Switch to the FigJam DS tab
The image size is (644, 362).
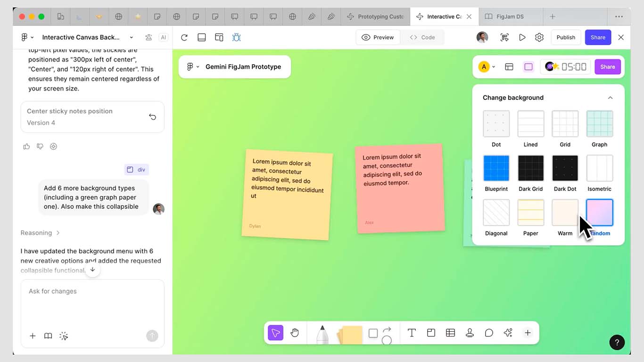click(511, 16)
